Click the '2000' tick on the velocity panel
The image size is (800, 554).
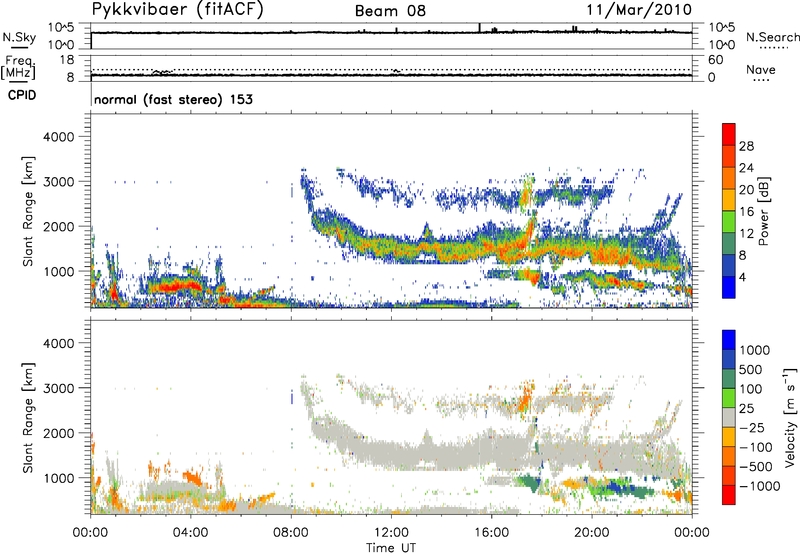[x=59, y=433]
